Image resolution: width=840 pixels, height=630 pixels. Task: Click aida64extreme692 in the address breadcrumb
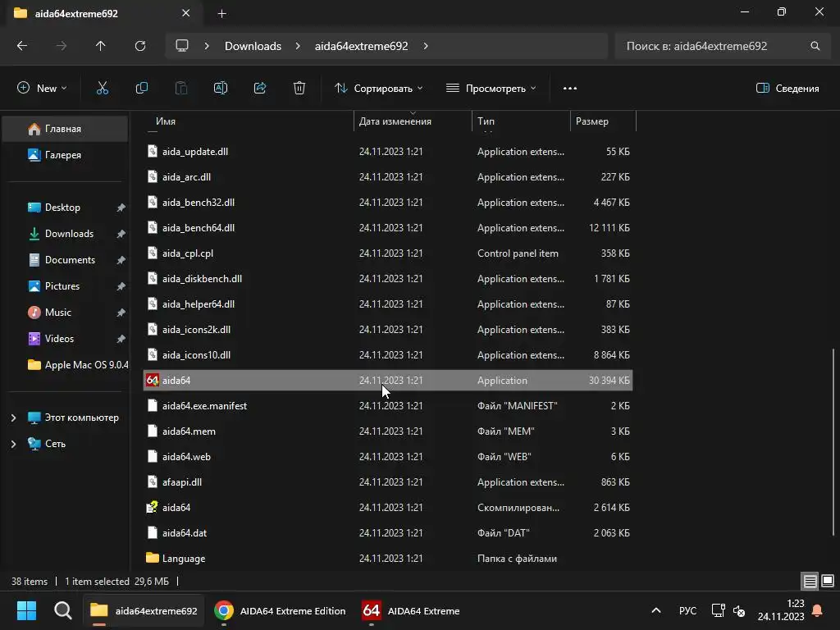(361, 46)
